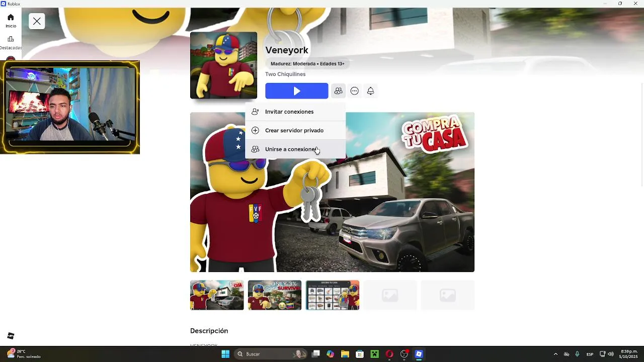Close the game details page with X
This screenshot has height=362, width=644.
[37, 21]
